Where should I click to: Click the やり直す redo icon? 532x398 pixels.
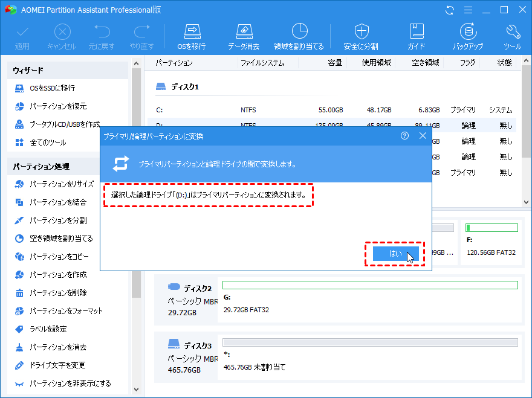coord(142,37)
